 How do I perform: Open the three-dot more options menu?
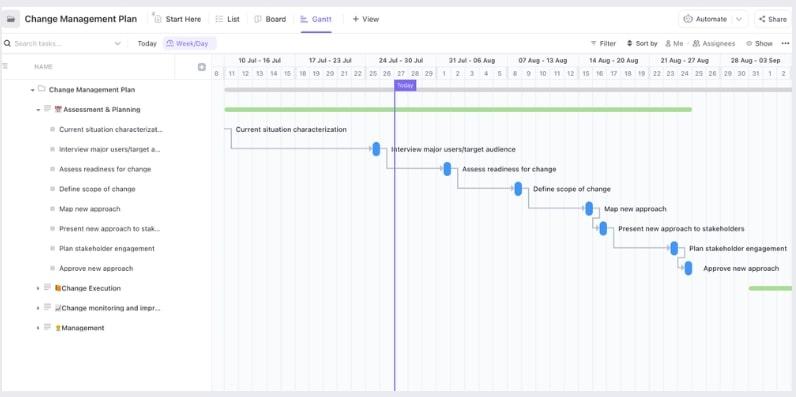(x=785, y=44)
